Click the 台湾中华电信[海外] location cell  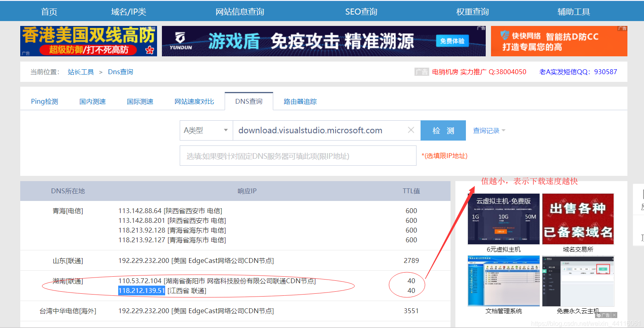pos(68,311)
